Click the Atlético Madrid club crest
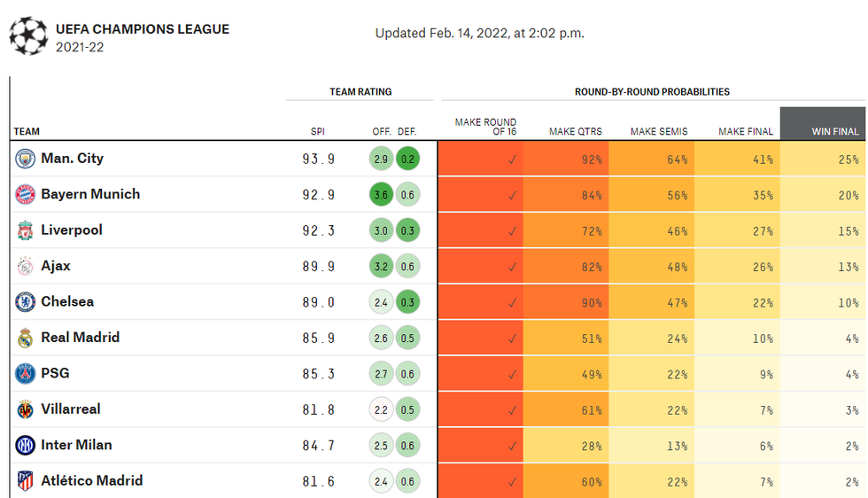 coord(25,481)
